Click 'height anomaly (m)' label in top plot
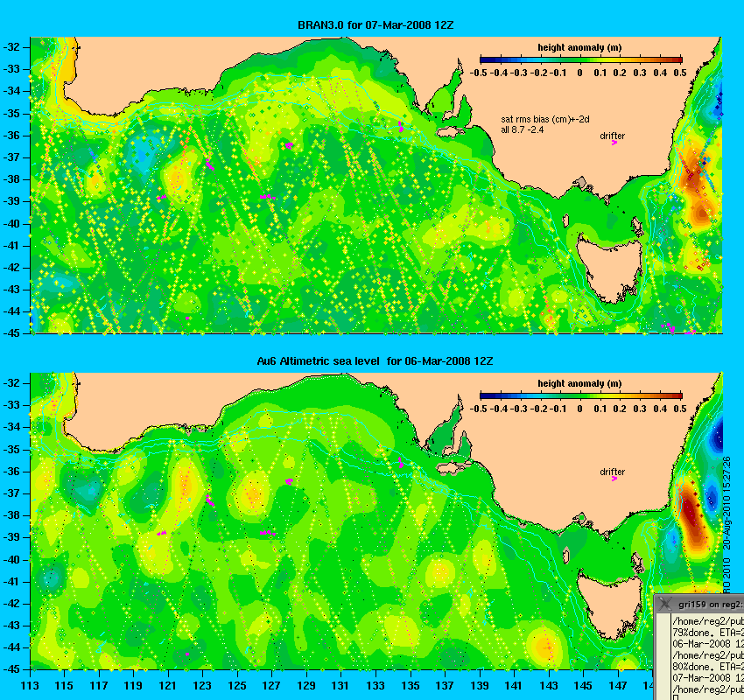The height and width of the screenshot is (700, 744). pyautogui.click(x=579, y=47)
